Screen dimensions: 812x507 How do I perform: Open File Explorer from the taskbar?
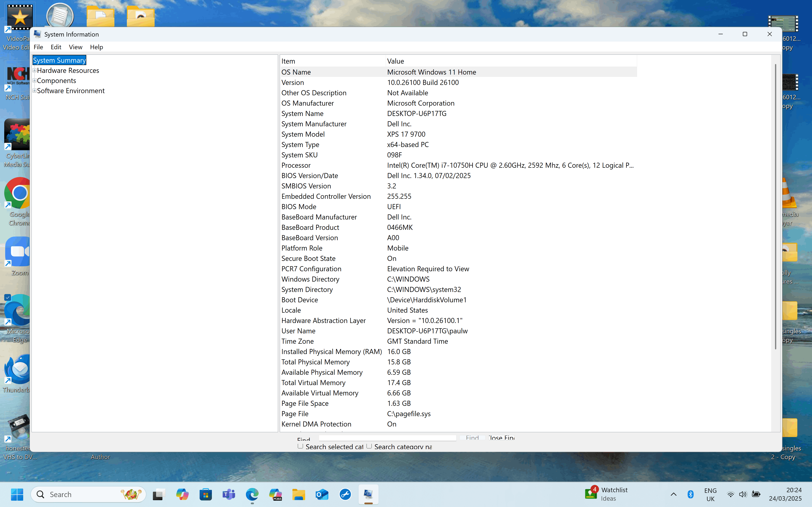[298, 494]
